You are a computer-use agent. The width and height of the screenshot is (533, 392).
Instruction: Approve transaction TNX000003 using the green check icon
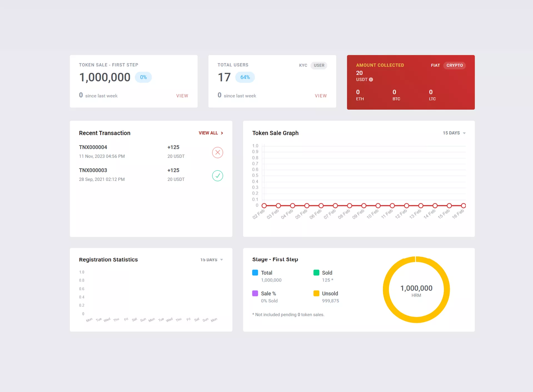click(218, 175)
